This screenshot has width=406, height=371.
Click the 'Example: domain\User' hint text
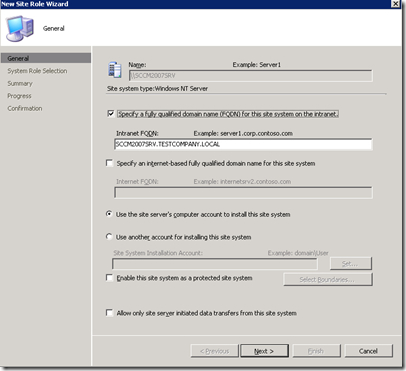coord(298,253)
